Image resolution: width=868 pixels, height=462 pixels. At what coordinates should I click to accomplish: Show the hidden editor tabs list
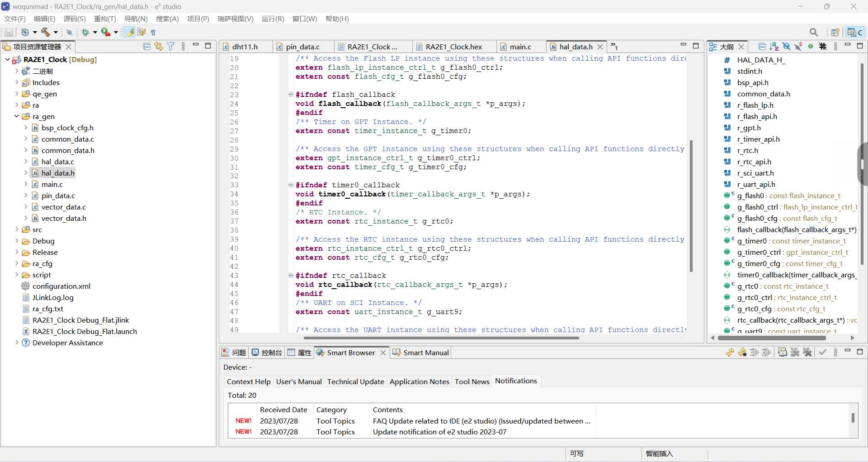tap(614, 46)
